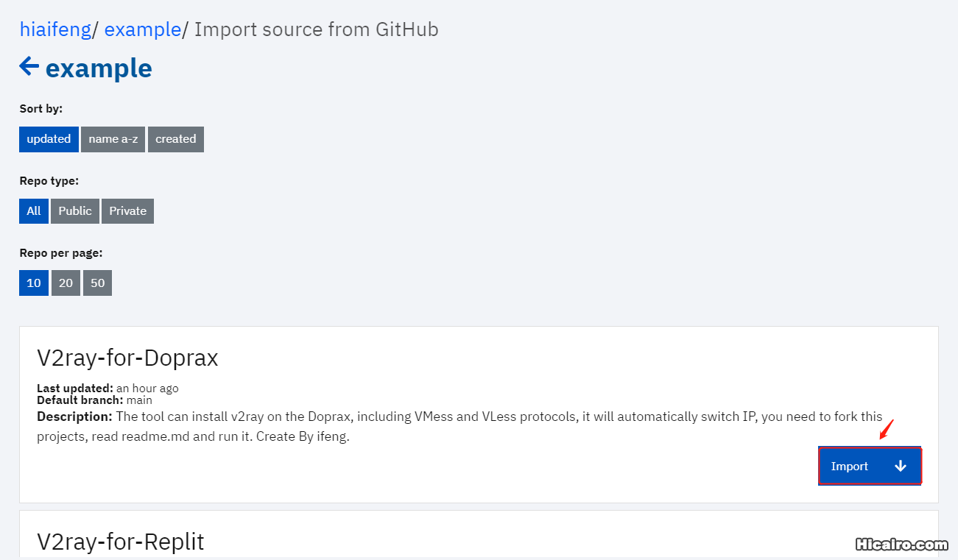Open the hiaifeng breadcrumb link
The image size is (958, 560).
pyautogui.click(x=55, y=29)
